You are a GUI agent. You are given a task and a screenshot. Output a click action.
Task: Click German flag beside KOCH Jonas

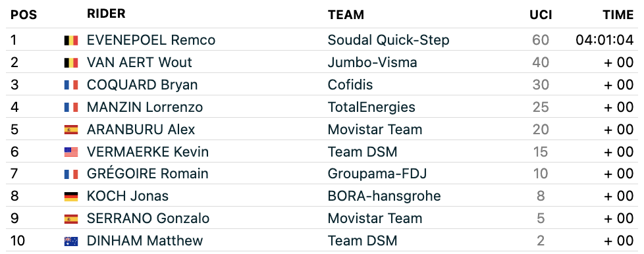click(71, 197)
